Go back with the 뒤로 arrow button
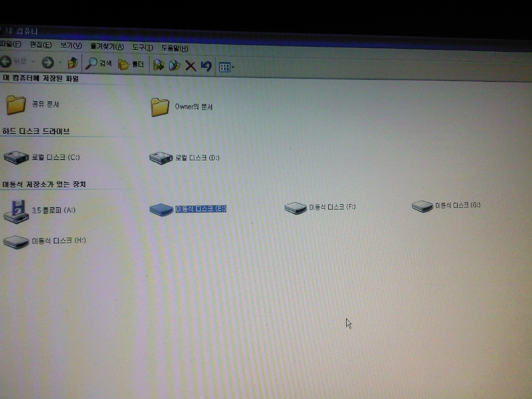This screenshot has height=399, width=532. click(13, 62)
